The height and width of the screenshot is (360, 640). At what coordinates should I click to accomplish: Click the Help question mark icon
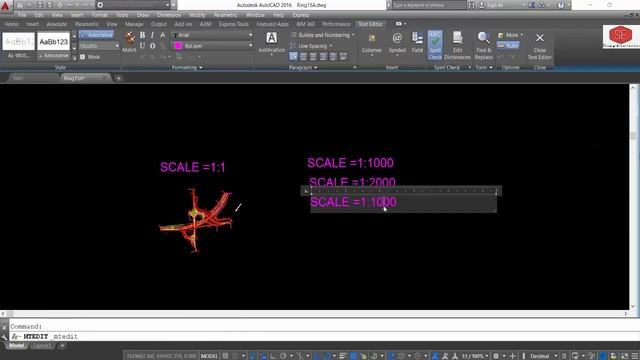561,5
